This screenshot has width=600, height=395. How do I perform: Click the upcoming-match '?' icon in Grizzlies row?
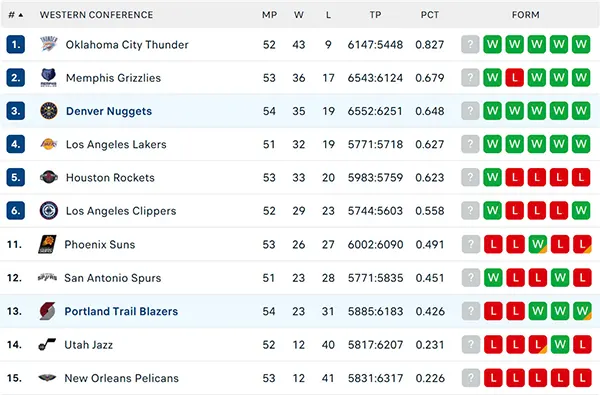(470, 78)
